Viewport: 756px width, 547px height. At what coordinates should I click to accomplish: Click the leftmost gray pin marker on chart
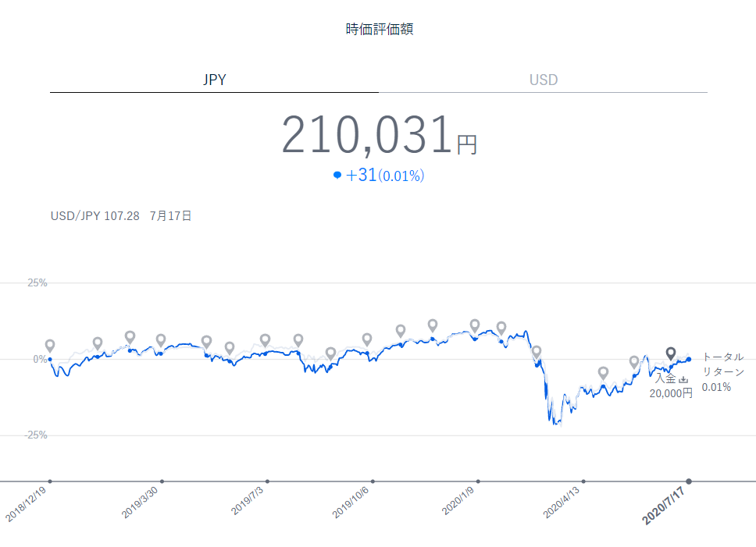pyautogui.click(x=50, y=346)
